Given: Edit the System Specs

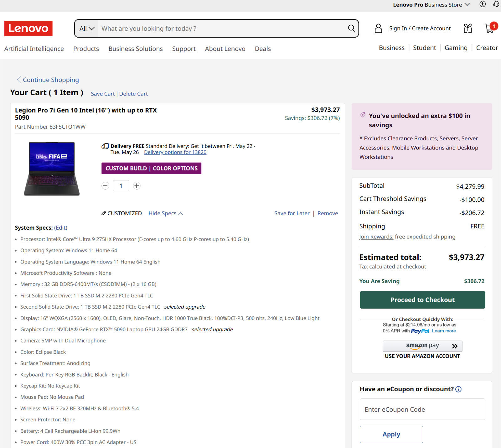Looking at the screenshot, I should click(61, 228).
